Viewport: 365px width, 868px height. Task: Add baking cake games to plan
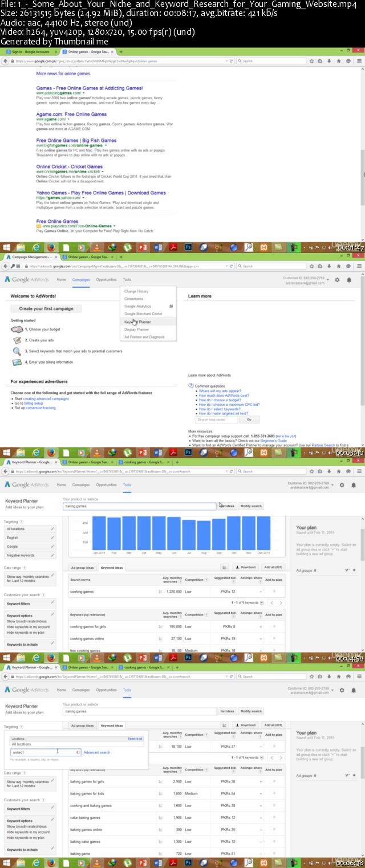(274, 841)
